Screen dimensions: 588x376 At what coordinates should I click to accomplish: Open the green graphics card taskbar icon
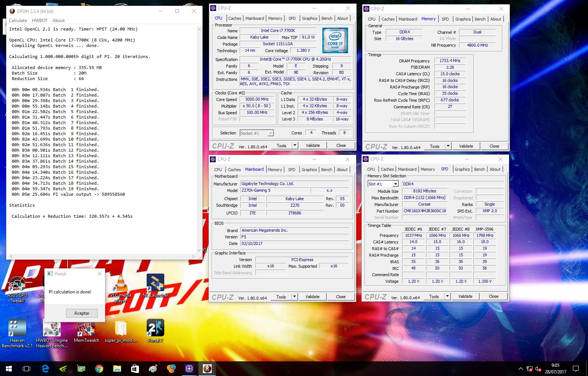(x=81, y=369)
